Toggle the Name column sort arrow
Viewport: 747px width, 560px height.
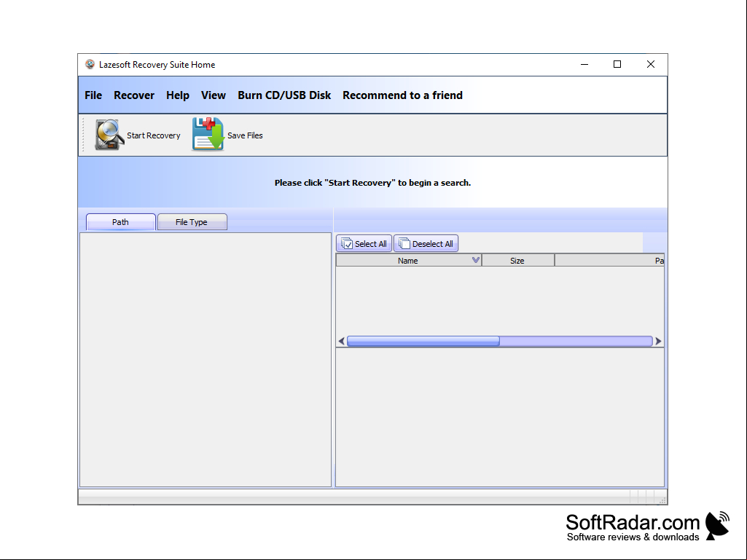pos(475,260)
